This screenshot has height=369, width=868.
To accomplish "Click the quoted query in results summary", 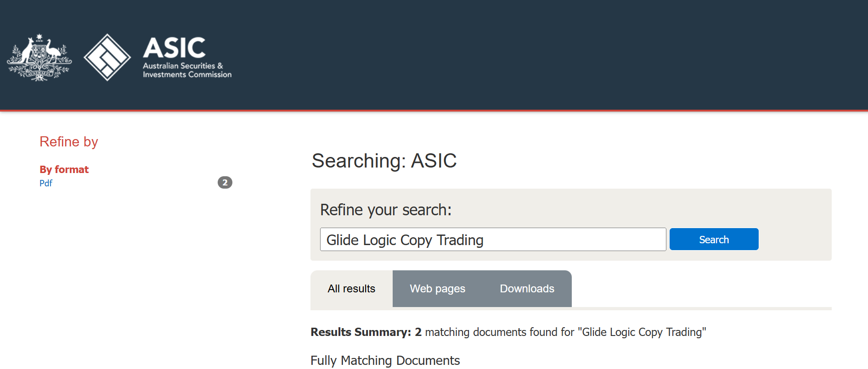I will point(642,332).
